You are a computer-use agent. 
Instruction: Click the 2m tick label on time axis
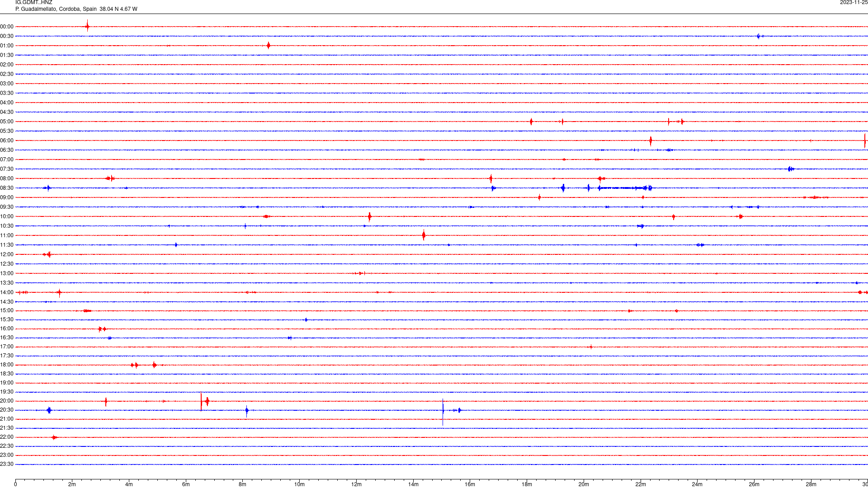pyautogui.click(x=72, y=484)
